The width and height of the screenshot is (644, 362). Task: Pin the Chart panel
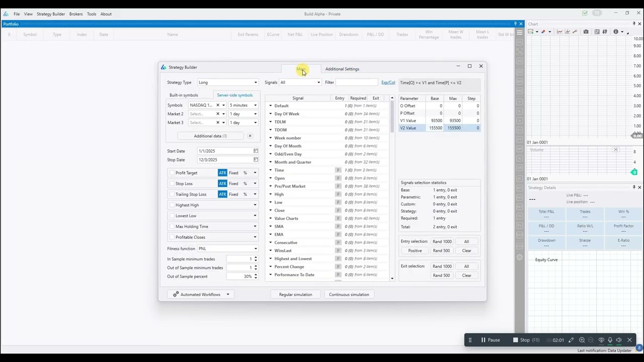(634, 24)
